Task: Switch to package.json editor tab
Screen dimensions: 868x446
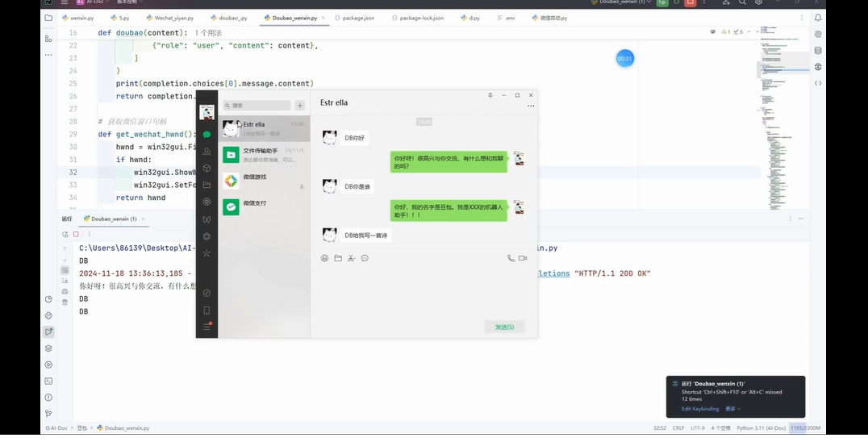Action: (354, 18)
